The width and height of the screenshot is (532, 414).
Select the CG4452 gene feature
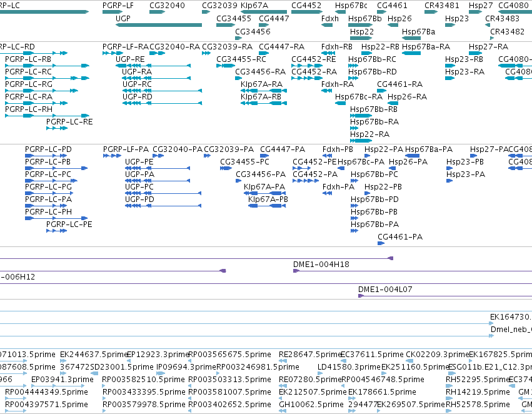tap(307, 13)
